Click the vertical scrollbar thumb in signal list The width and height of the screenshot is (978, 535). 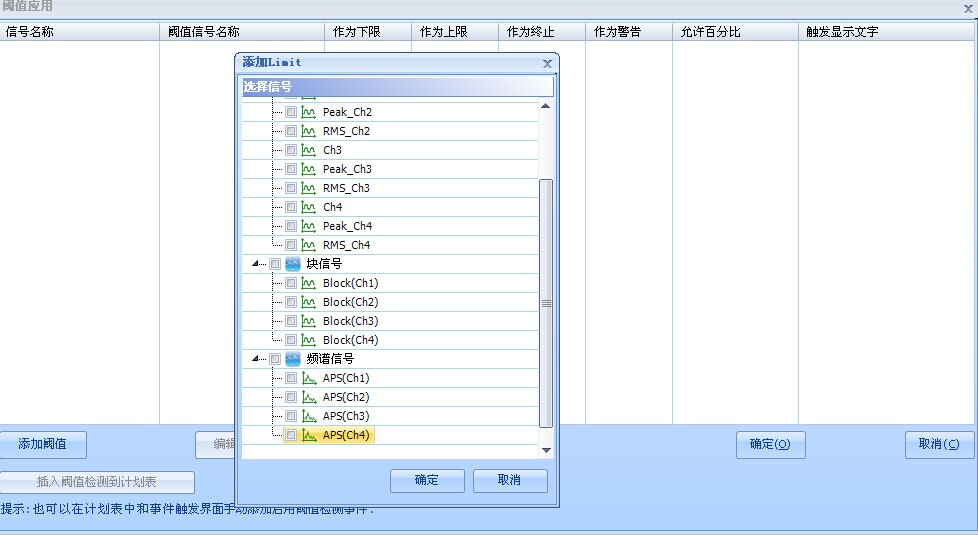coord(546,303)
